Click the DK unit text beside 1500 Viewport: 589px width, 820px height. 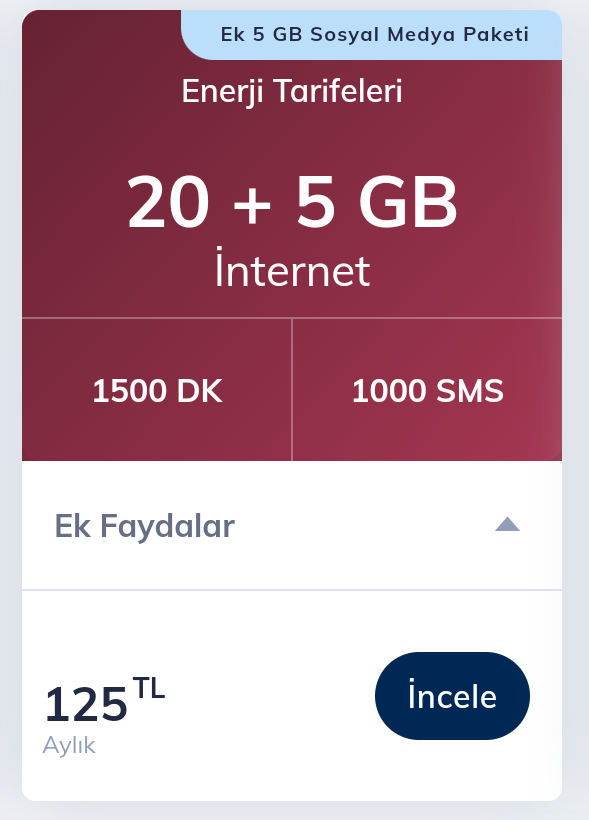pos(199,391)
